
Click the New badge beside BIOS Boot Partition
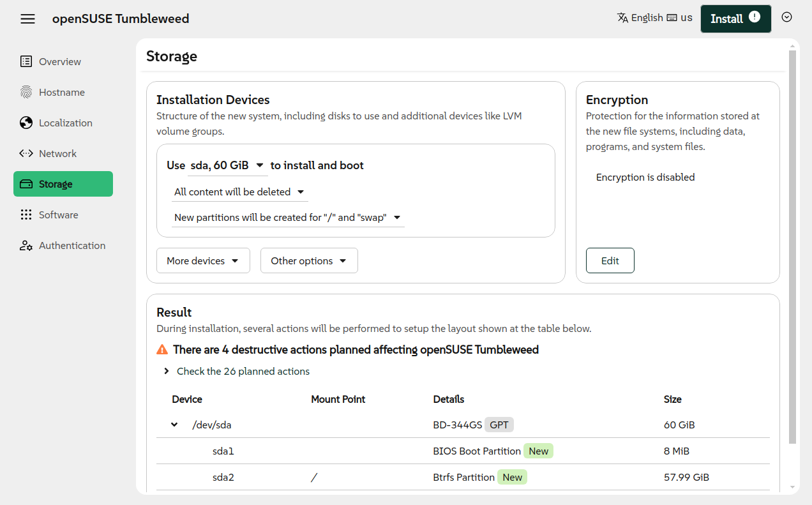click(x=538, y=451)
